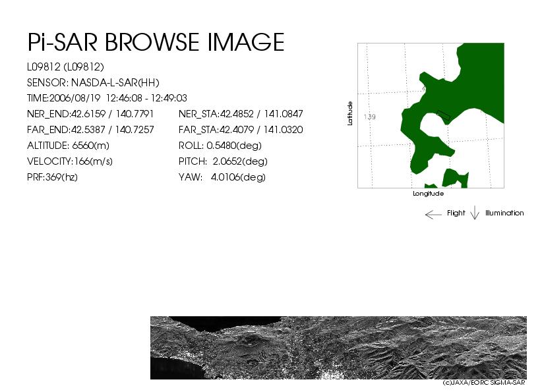
Task: Click the VELOCITY:166(m/s) value
Action: 70,161
